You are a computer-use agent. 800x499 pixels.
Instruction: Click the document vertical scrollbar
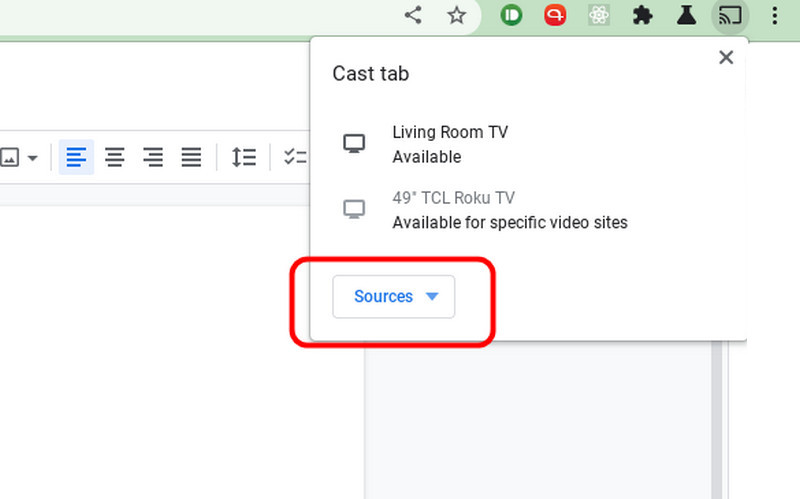[x=717, y=419]
